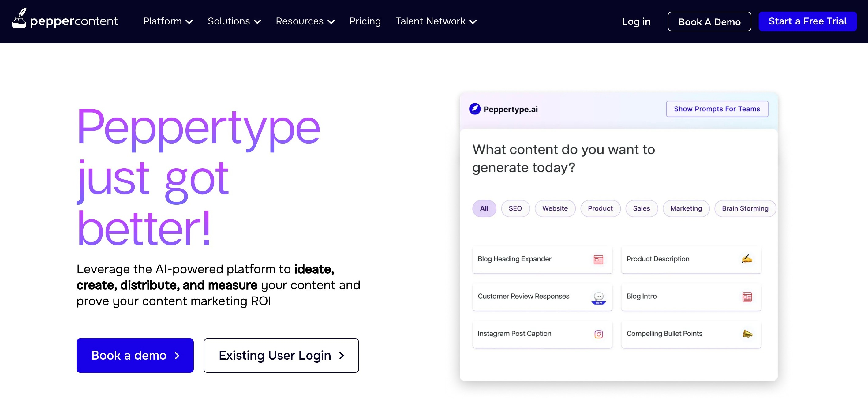The height and width of the screenshot is (415, 868).
Task: Select the All category filter
Action: (484, 208)
